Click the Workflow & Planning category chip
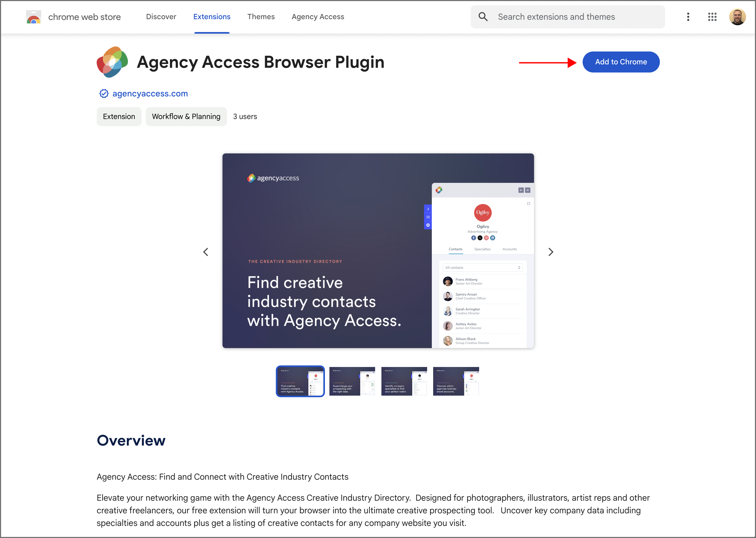Viewport: 756px width, 538px height. click(186, 117)
